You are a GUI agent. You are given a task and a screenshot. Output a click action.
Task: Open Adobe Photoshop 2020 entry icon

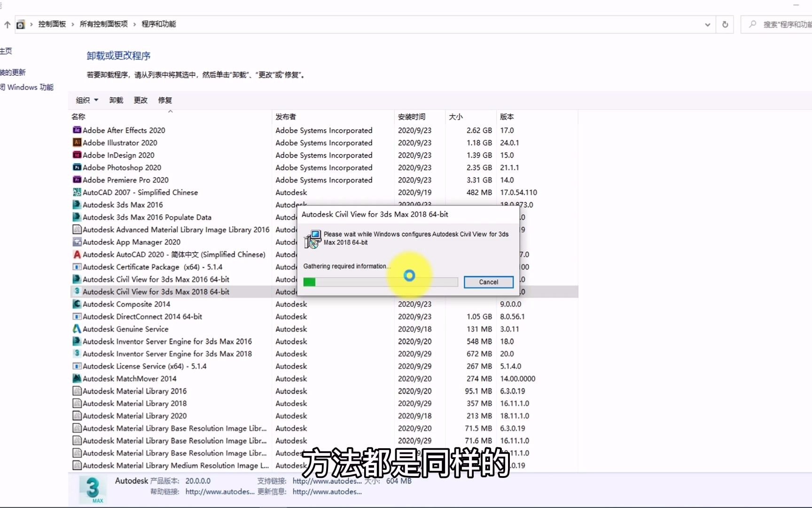[x=77, y=167]
